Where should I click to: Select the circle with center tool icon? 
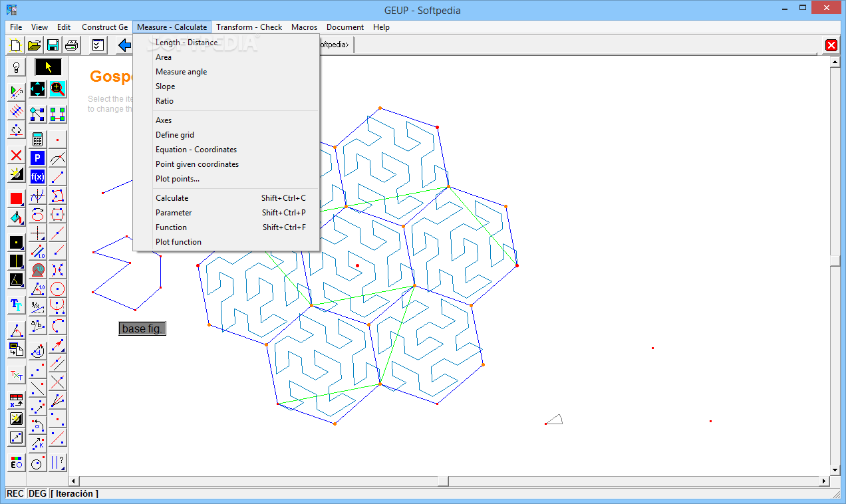(58, 289)
